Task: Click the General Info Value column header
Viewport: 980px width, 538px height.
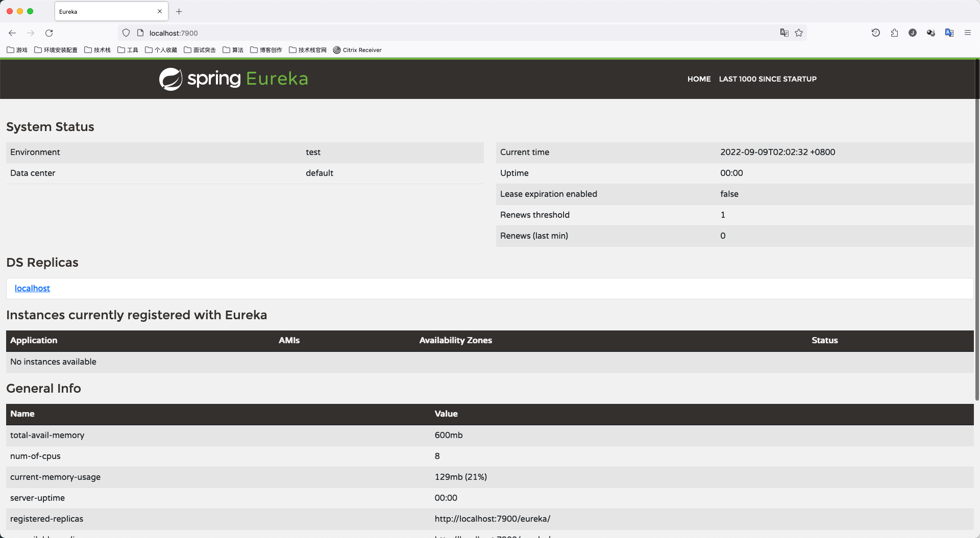Action: click(x=446, y=414)
